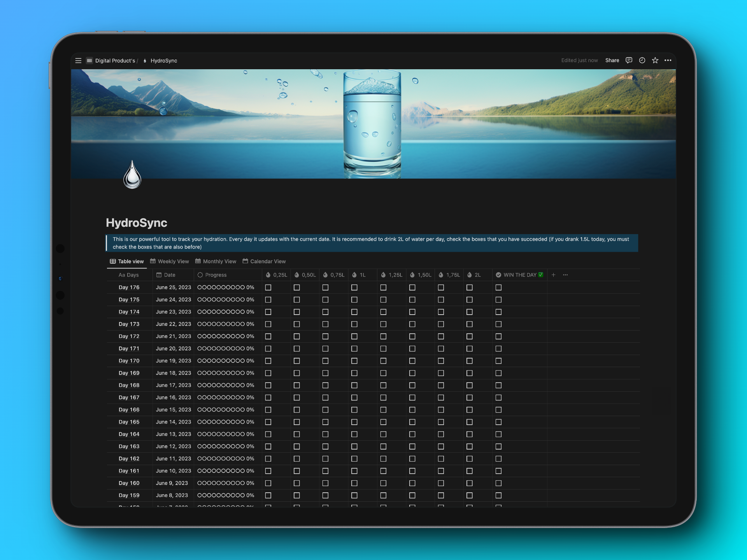Check the 0,25L box for Day 176
Screen dimensions: 747x560
268,287
